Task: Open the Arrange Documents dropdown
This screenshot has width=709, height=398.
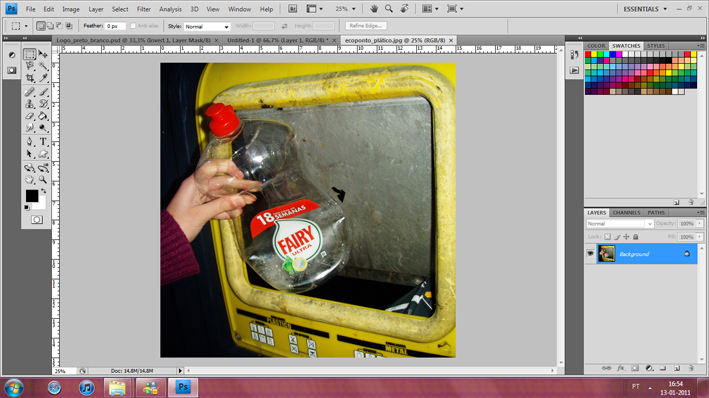Action: tap(430, 9)
